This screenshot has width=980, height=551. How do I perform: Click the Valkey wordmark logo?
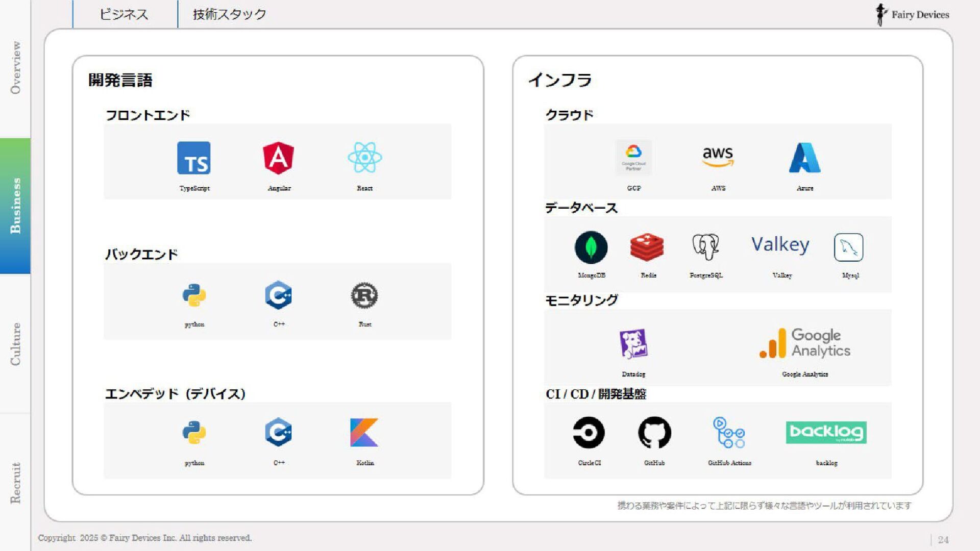coord(780,245)
